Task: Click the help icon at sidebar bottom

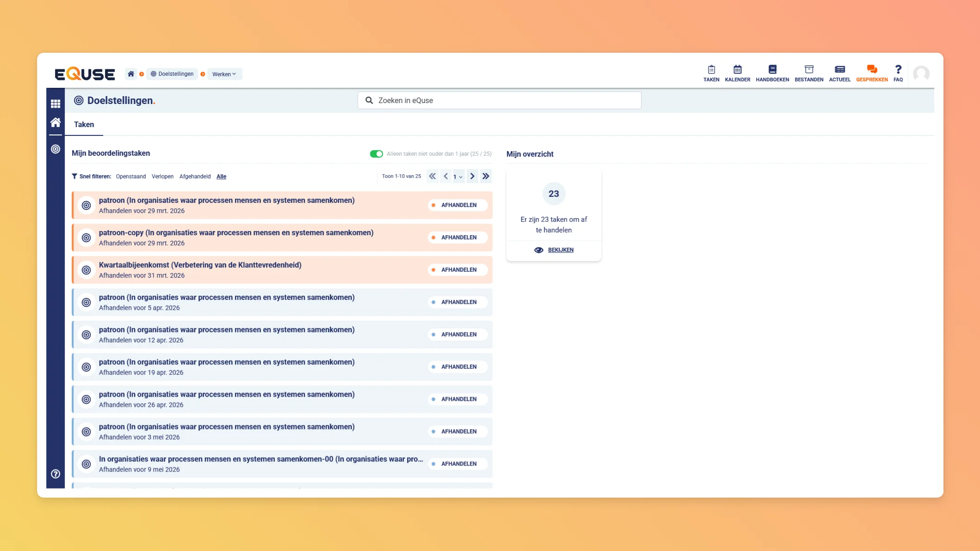Action: (55, 474)
